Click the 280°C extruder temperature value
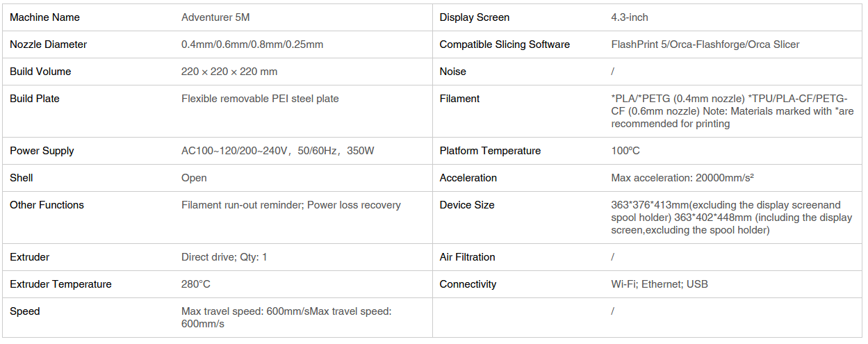This screenshot has height=344, width=868. tap(196, 284)
